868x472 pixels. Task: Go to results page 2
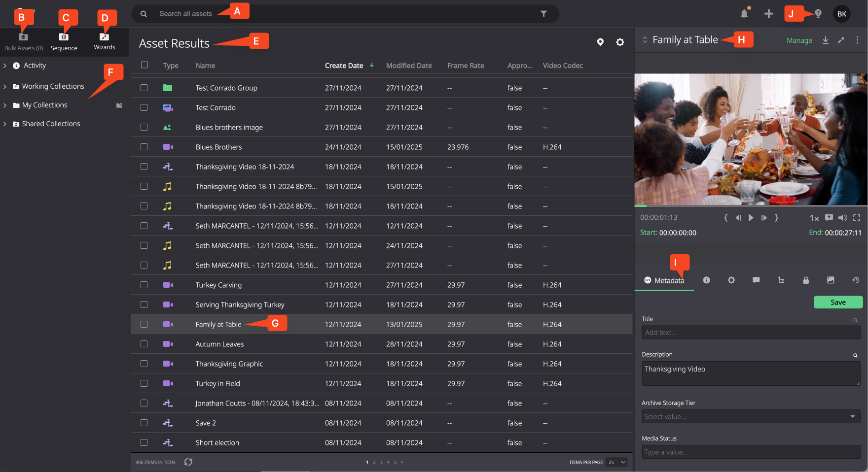pyautogui.click(x=374, y=462)
